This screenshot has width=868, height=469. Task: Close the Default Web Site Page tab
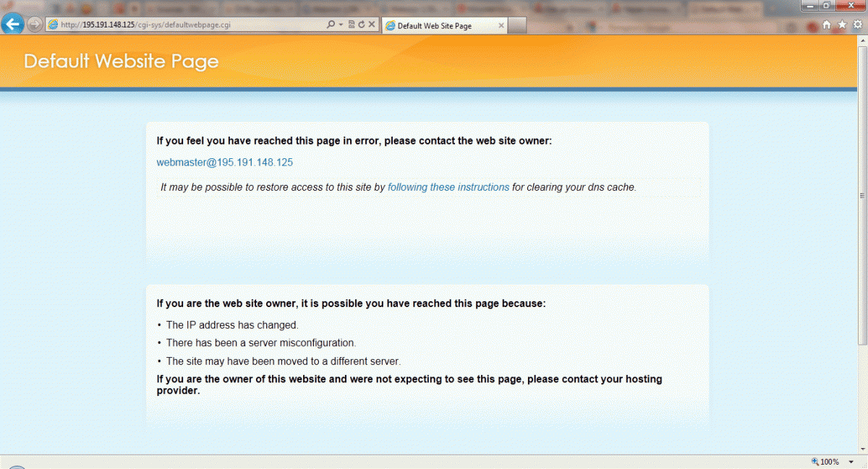[501, 25]
